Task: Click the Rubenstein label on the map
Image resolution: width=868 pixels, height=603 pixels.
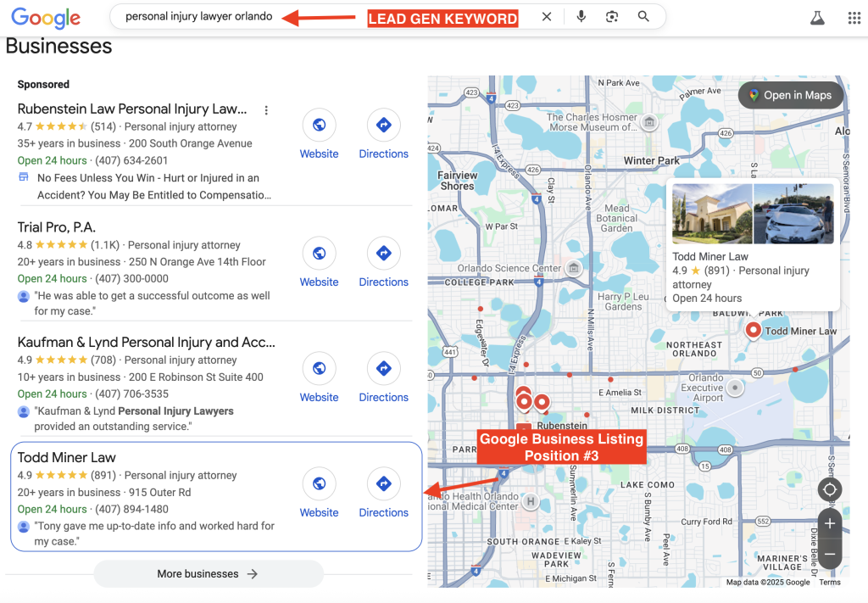Action: tap(562, 425)
